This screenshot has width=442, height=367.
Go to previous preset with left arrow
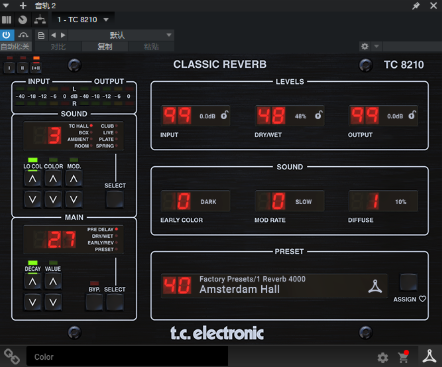tap(53, 35)
